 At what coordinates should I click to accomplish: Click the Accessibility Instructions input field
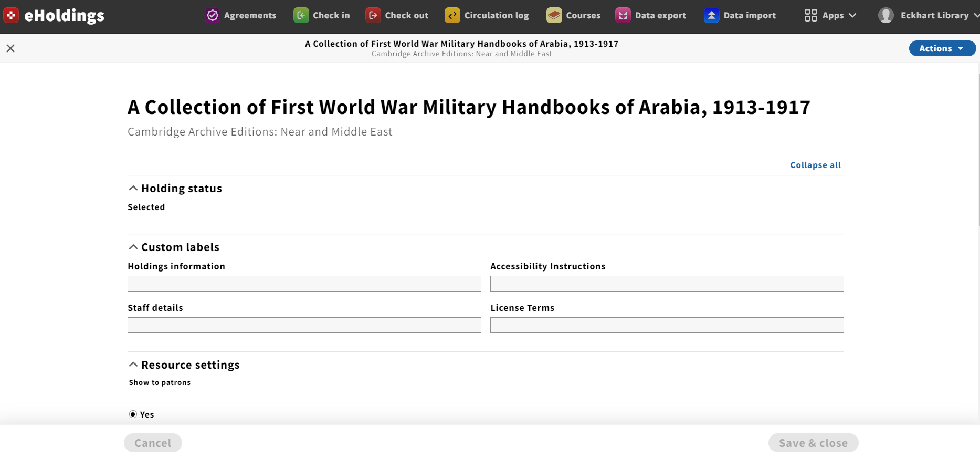click(x=667, y=284)
